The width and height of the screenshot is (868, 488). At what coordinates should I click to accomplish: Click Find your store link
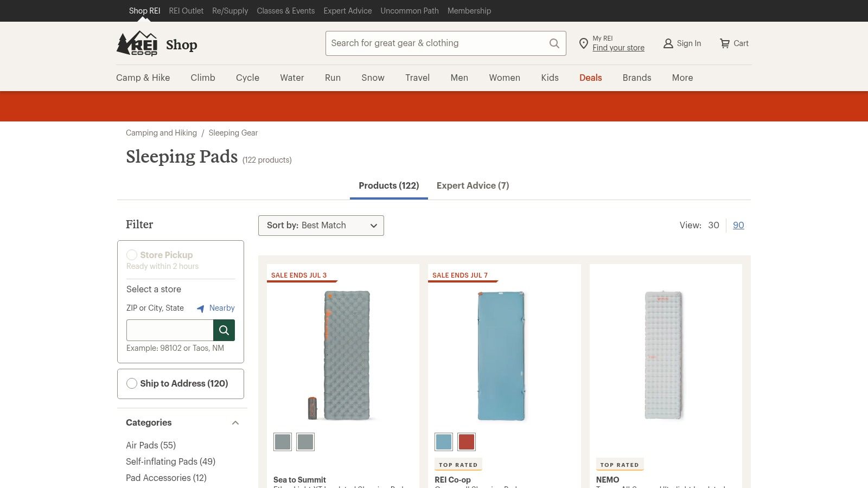coord(618,48)
